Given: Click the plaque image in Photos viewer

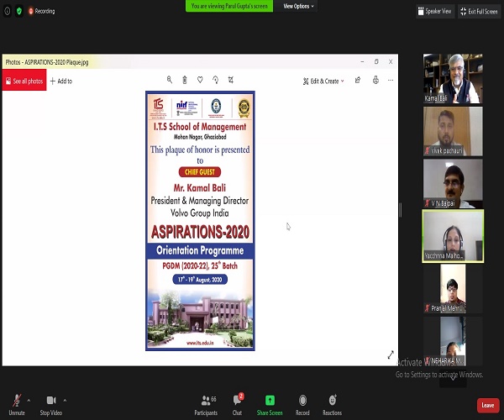Looking at the screenshot, I should click(200, 221).
